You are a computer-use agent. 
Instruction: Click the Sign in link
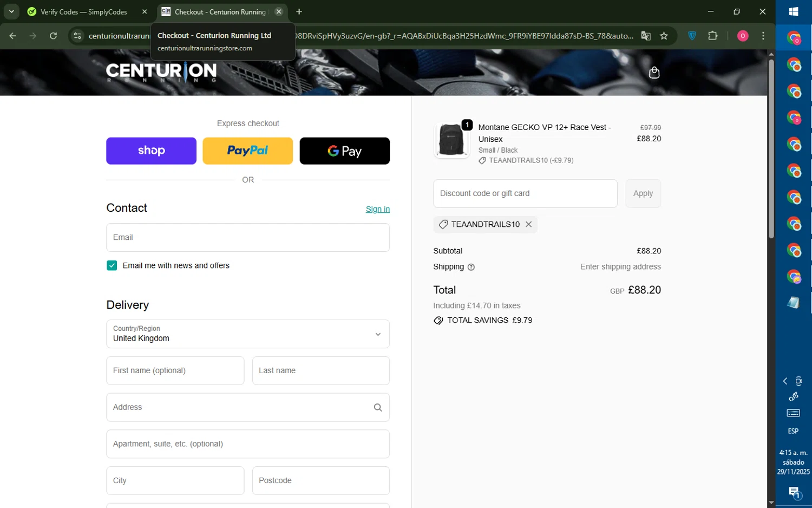378,209
